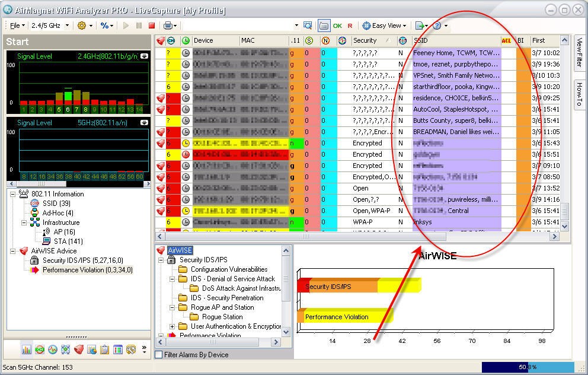
Task: Open the Infrastructure network screen icon
Action: click(66, 349)
